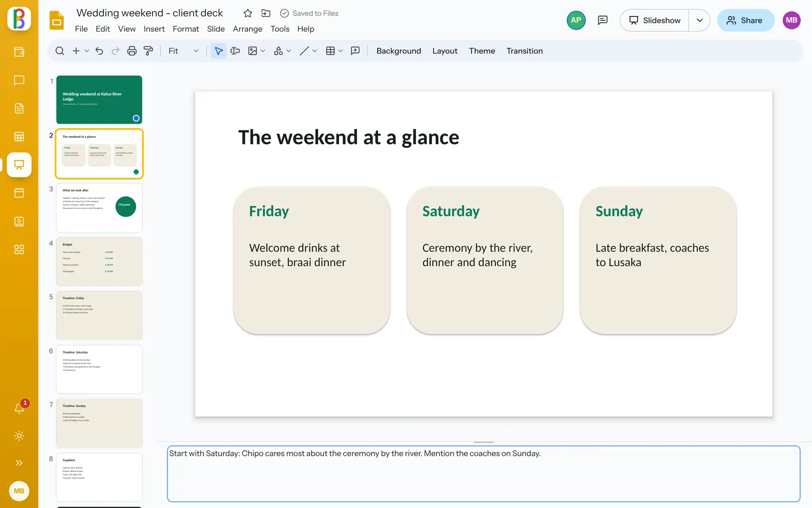This screenshot has height=508, width=812.
Task: Select the paint format roller icon
Action: (x=148, y=51)
